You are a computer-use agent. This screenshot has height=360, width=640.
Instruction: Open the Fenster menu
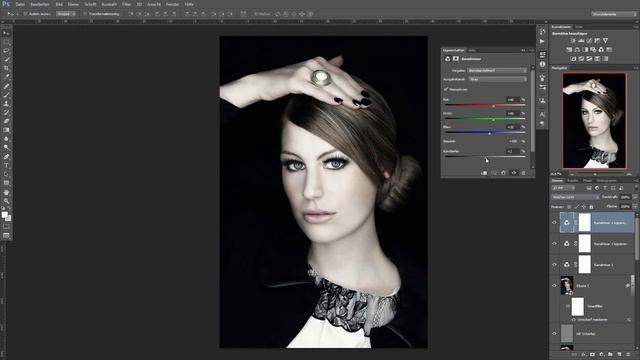172,4
